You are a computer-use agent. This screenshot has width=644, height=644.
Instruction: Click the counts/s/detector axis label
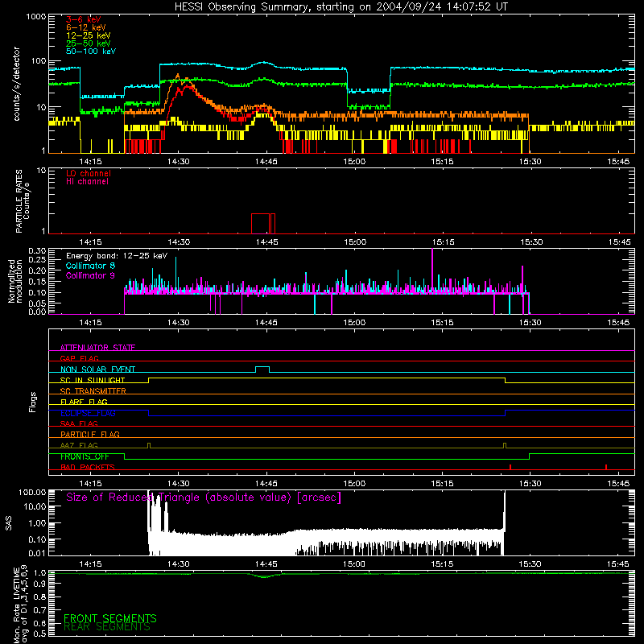click(x=17, y=84)
